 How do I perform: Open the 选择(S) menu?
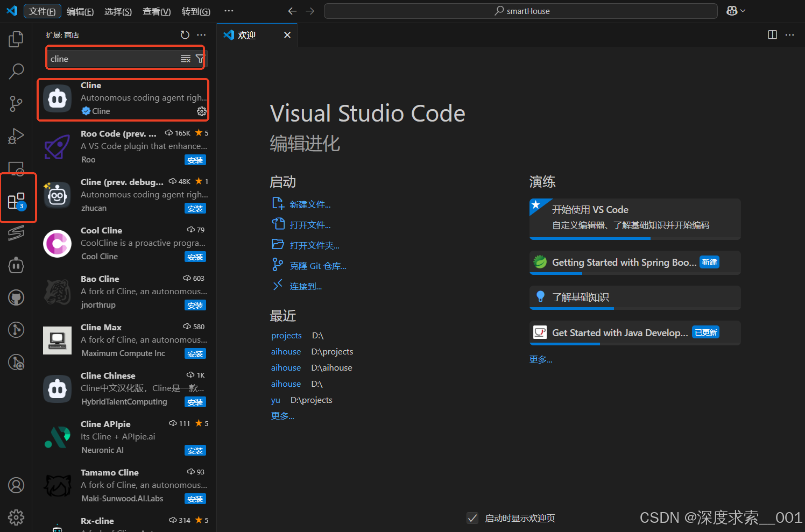pos(118,11)
